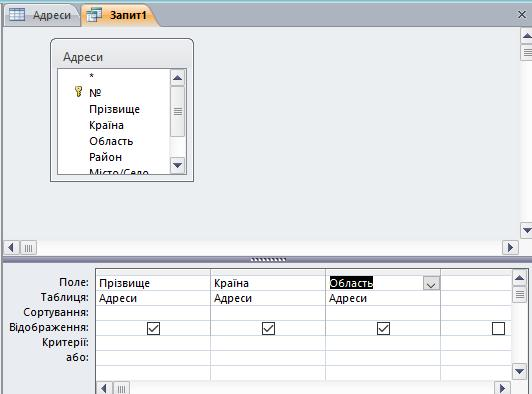Select Область in the Адреси field list
This screenshot has width=532, height=394.
coord(111,141)
